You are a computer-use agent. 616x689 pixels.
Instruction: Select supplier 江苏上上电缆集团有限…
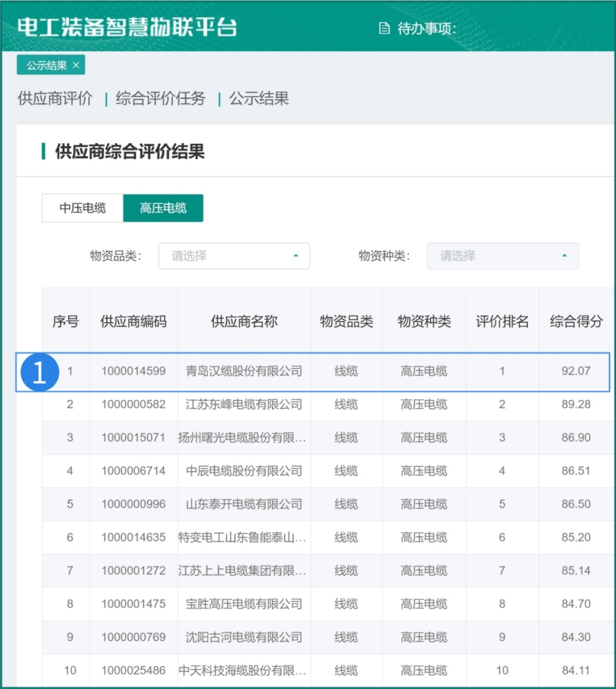[242, 570]
